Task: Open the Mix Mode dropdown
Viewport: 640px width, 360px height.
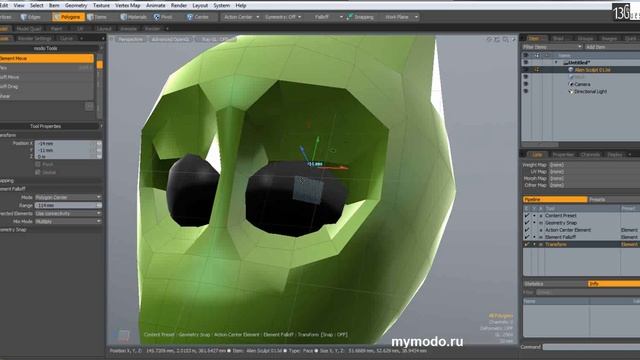Action: point(68,221)
